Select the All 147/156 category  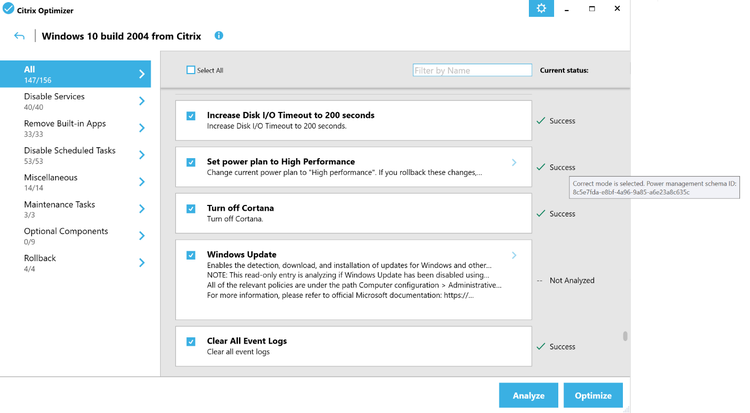(x=75, y=74)
